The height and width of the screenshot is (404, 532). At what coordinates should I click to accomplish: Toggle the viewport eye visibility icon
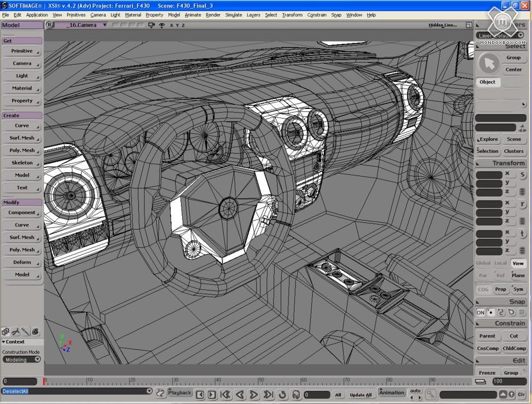[162, 25]
